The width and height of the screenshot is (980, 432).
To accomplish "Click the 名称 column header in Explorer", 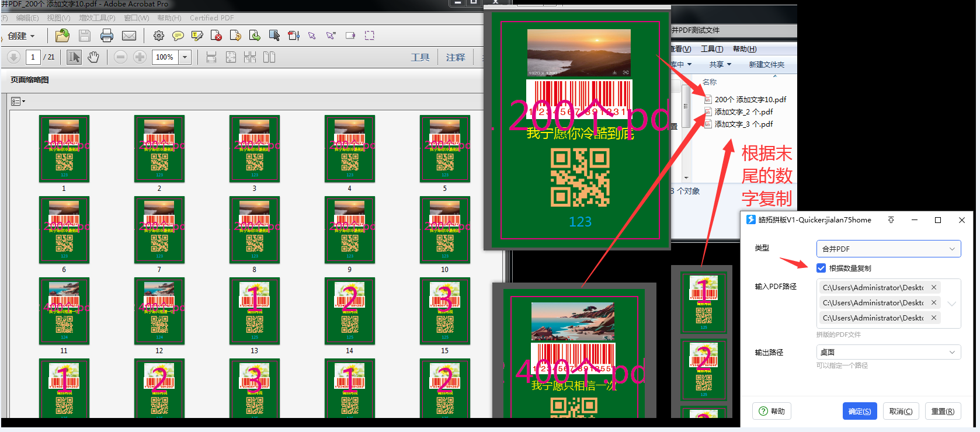I will 710,82.
